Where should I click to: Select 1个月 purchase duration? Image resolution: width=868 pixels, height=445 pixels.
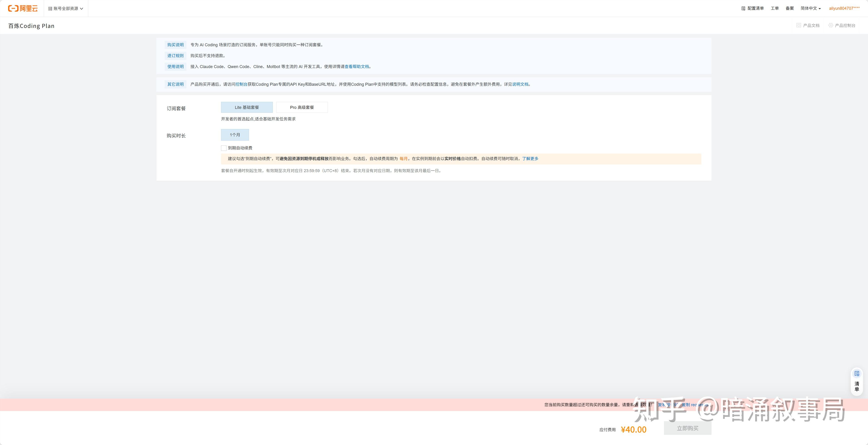(235, 135)
